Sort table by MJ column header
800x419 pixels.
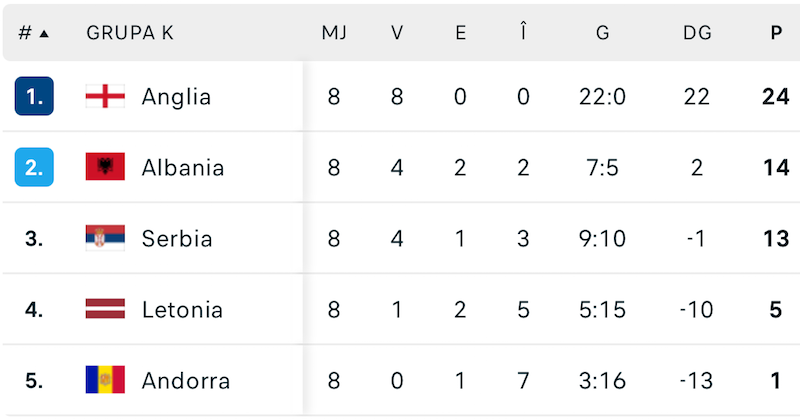click(334, 32)
